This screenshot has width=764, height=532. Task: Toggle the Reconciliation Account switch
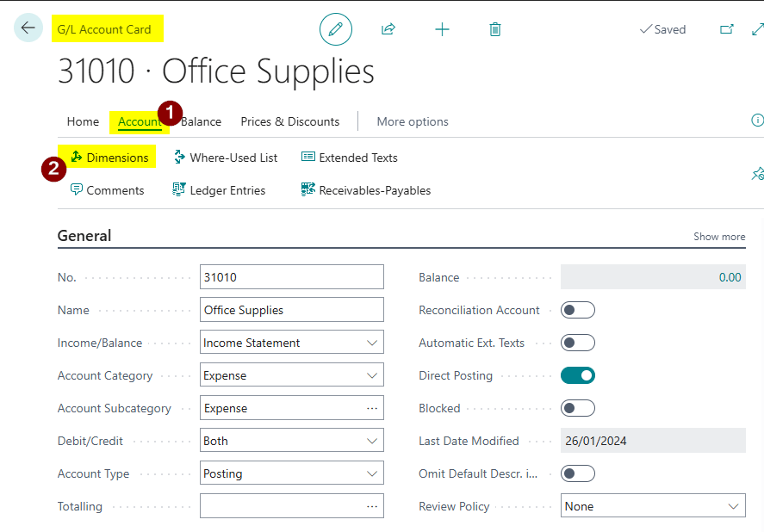(x=577, y=310)
